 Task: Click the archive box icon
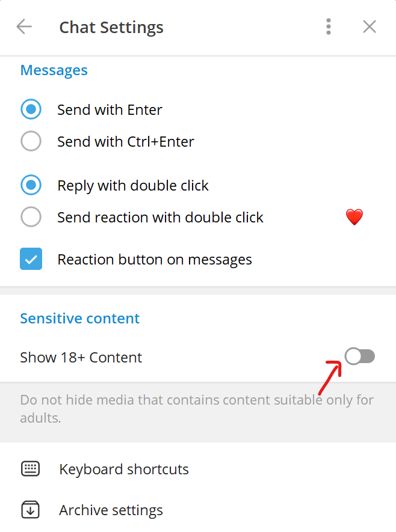(x=30, y=510)
